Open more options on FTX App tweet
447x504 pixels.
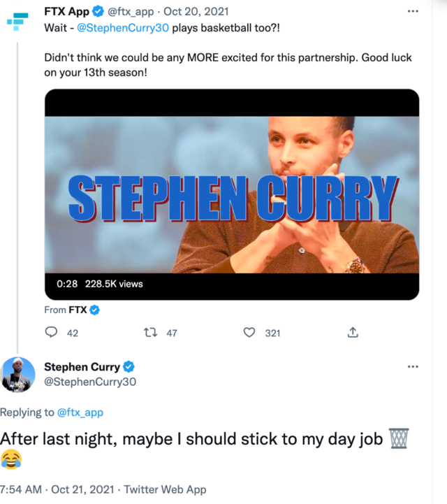[x=413, y=12]
